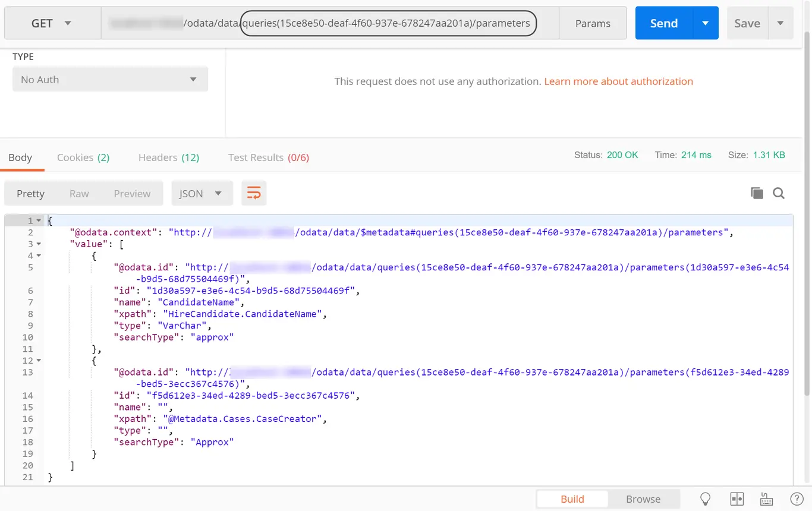Click the 200 OK status value
The image size is (812, 511).
pyautogui.click(x=622, y=155)
